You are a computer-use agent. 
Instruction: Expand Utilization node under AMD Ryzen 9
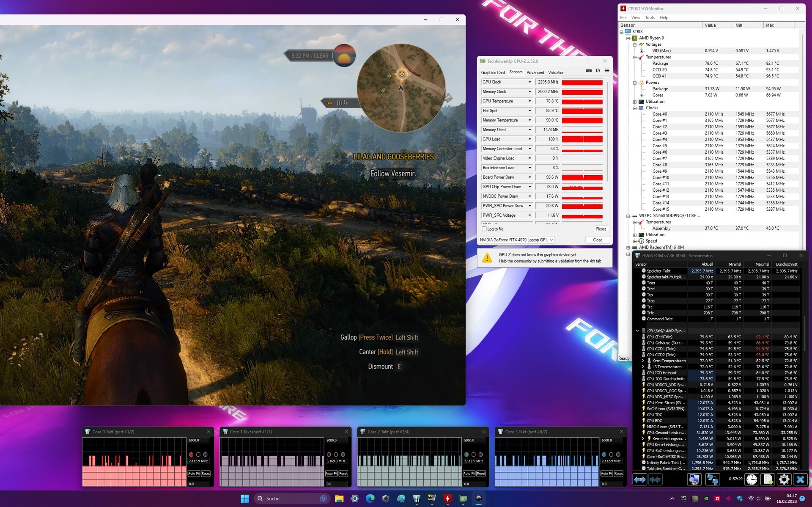click(x=635, y=102)
